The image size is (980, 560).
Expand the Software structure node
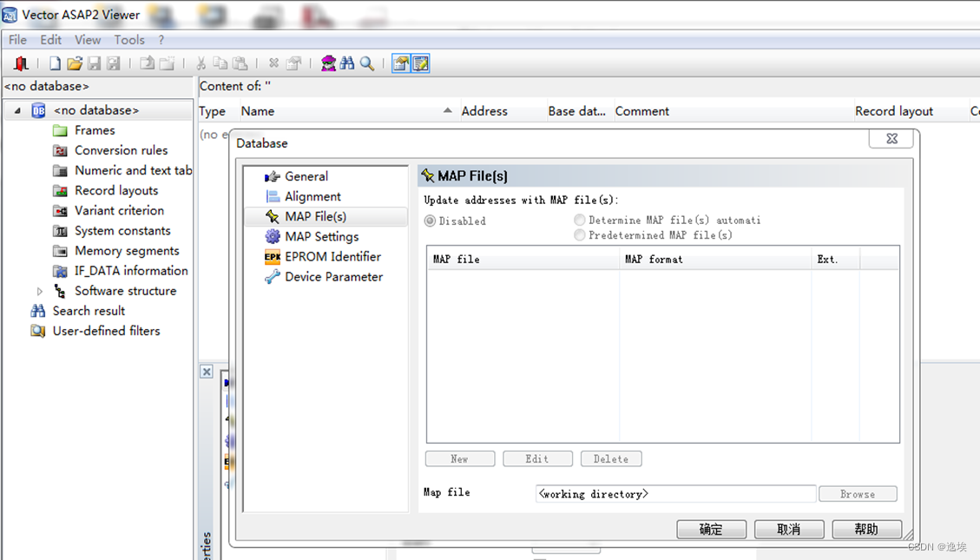click(39, 291)
